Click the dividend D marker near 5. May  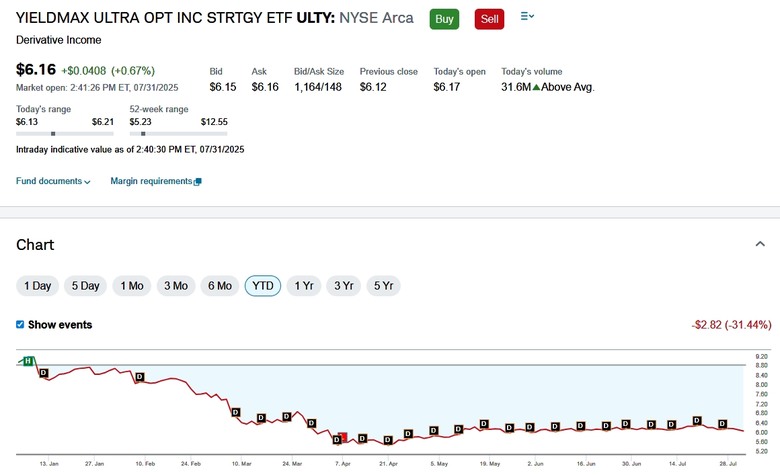434,431
